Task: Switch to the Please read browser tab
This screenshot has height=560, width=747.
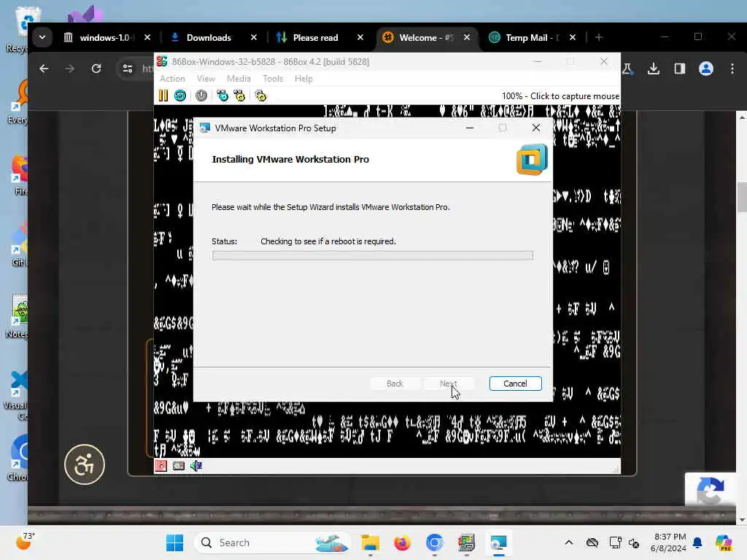Action: coord(315,37)
